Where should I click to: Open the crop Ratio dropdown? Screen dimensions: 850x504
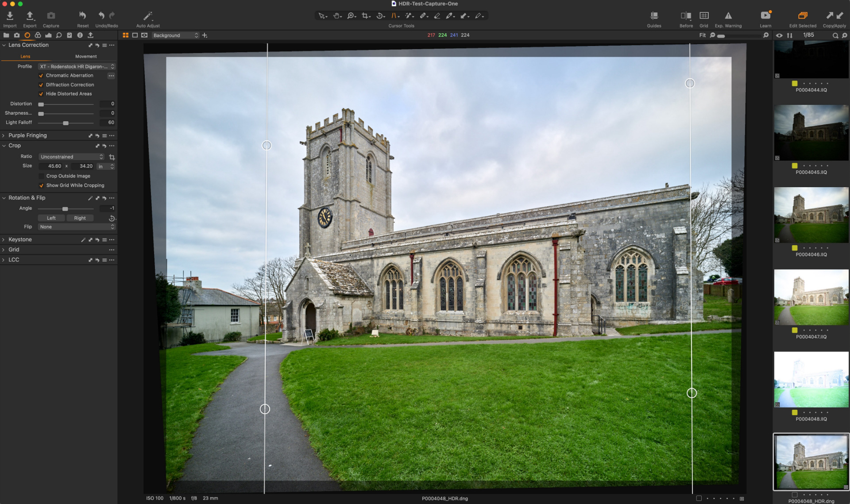71,157
